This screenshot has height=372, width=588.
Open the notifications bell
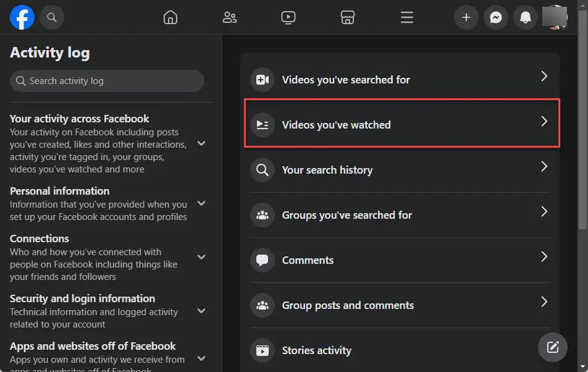(526, 17)
